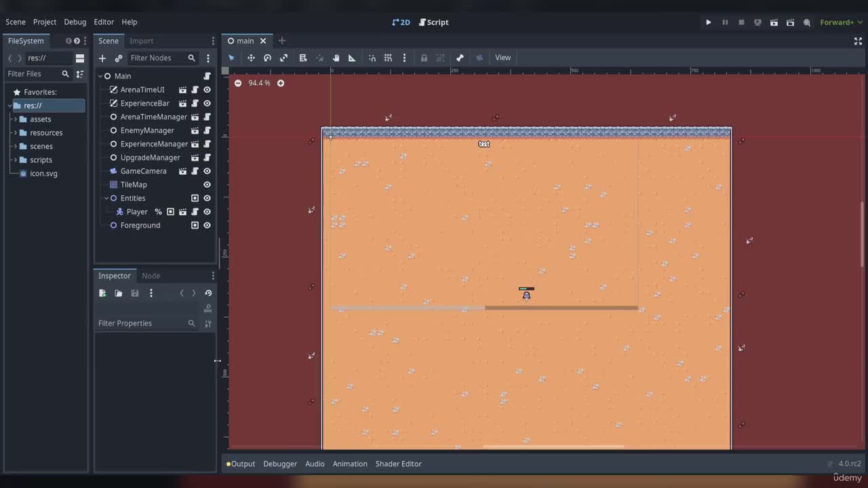Open the Debugger bottom panel
The image size is (868, 488).
coord(280,464)
